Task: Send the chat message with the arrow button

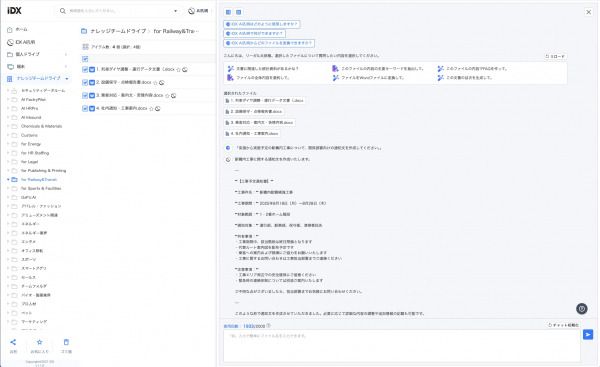Action: click(588, 334)
